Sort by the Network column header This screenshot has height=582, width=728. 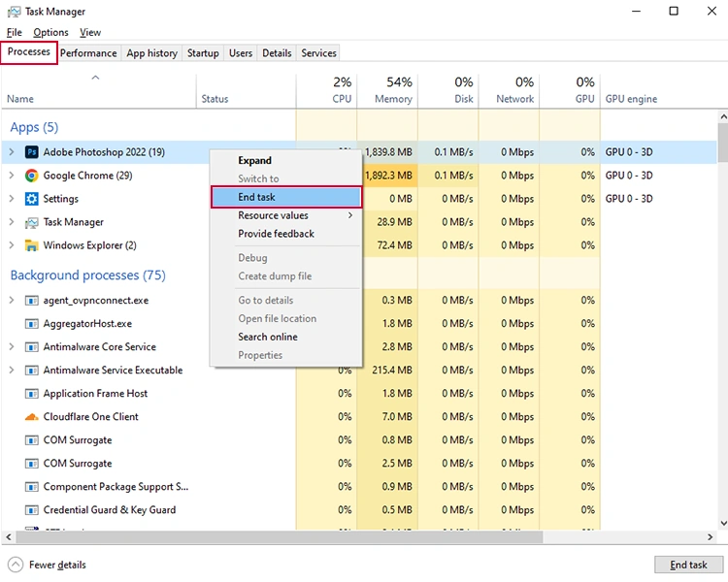pos(509,91)
